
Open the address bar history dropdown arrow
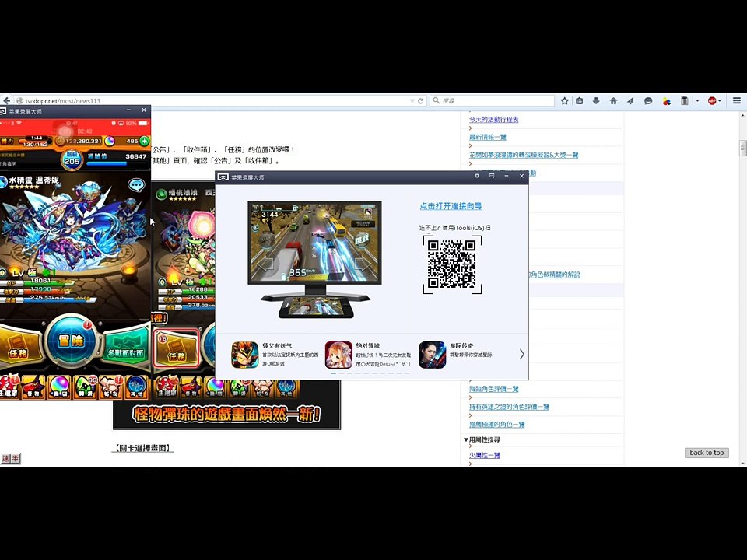click(412, 101)
